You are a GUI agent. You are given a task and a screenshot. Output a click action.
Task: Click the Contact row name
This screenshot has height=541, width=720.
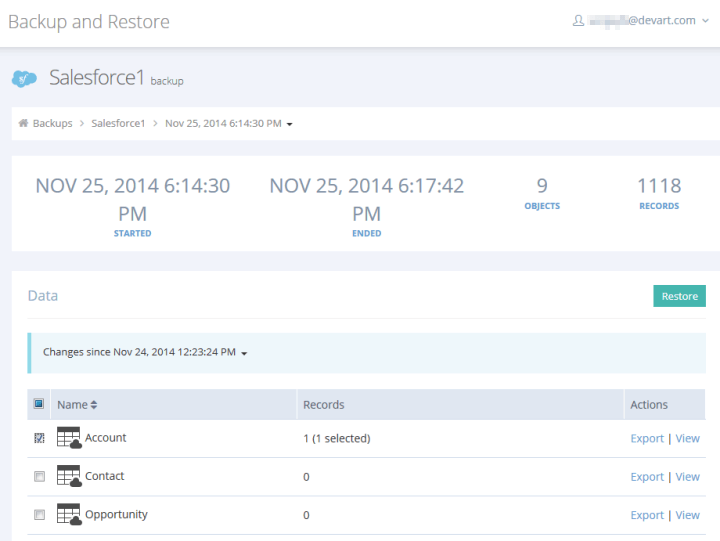(x=105, y=476)
